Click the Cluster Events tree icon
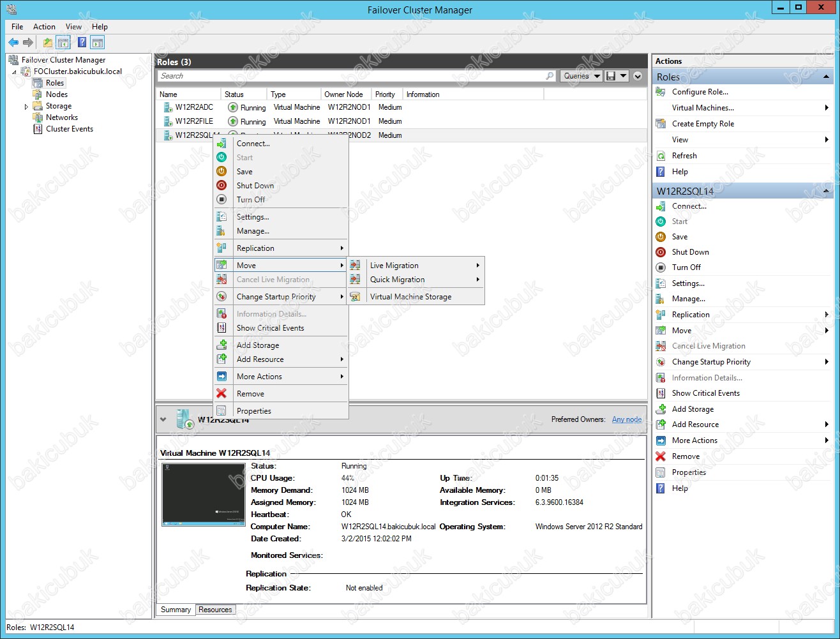 pyautogui.click(x=38, y=129)
